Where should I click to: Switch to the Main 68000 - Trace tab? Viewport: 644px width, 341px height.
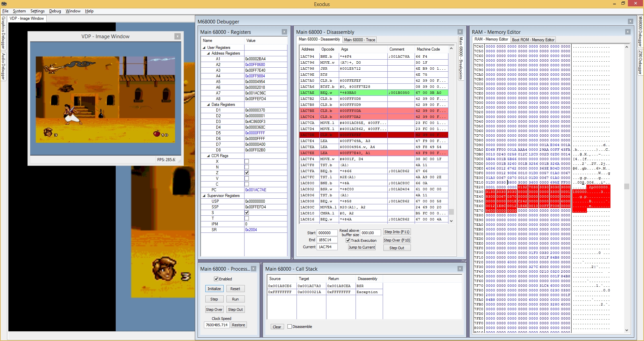click(359, 40)
